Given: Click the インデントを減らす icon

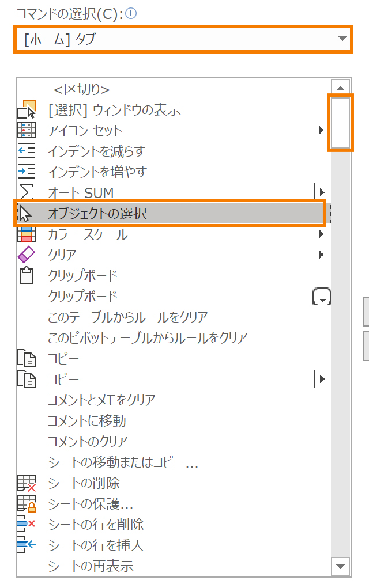Looking at the screenshot, I should 27,151.
